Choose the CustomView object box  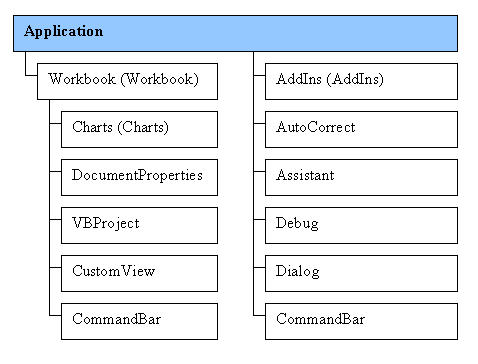[139, 273]
